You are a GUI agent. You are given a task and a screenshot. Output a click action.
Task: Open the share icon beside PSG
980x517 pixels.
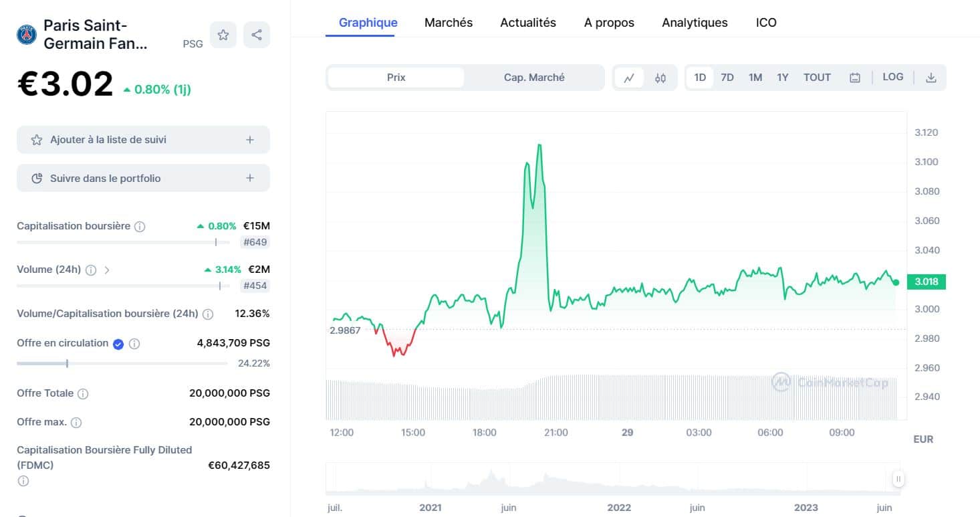[x=257, y=35]
